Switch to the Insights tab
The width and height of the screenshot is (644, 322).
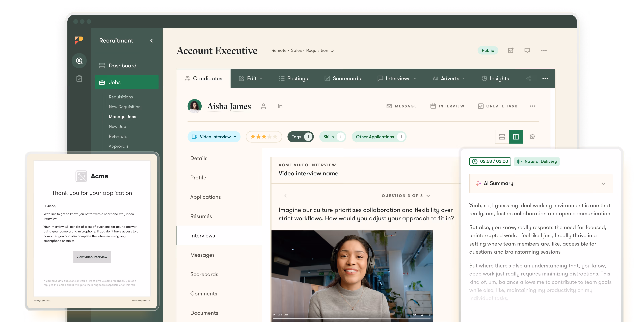click(x=495, y=78)
